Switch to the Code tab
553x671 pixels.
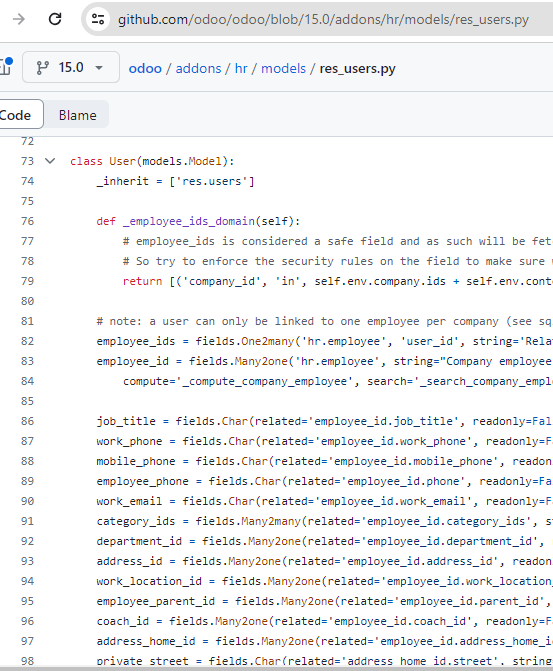[x=17, y=115]
